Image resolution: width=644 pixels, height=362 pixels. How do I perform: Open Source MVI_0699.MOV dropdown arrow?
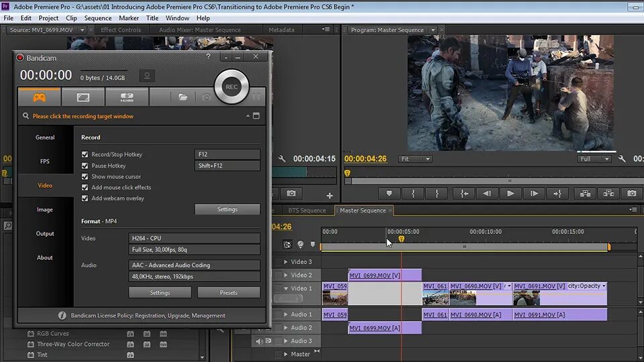click(x=82, y=30)
